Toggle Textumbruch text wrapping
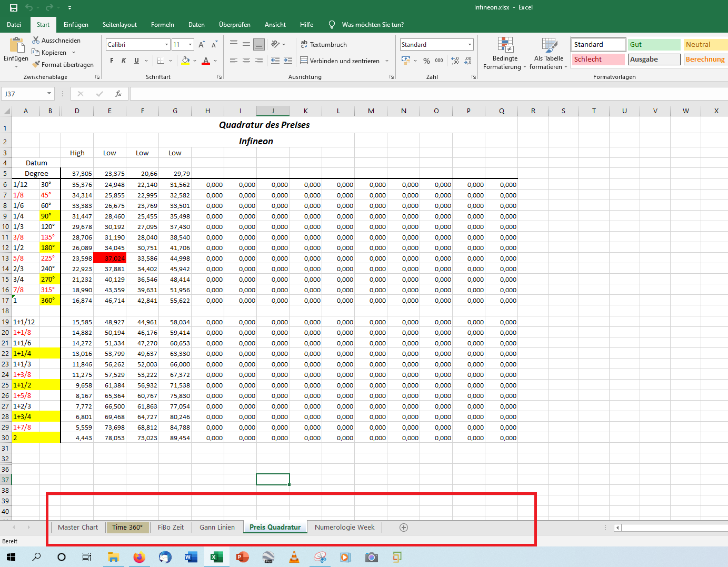This screenshot has height=567, width=728. point(323,45)
